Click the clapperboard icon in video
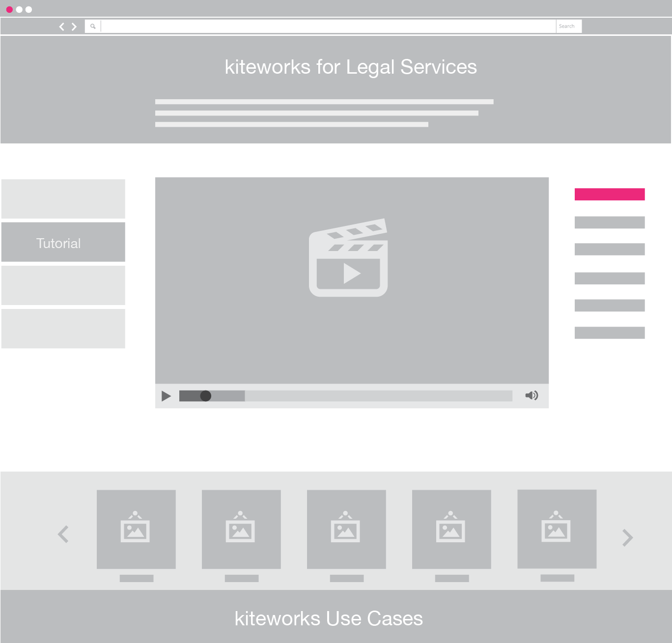Image resolution: width=672 pixels, height=643 pixels. [x=348, y=258]
